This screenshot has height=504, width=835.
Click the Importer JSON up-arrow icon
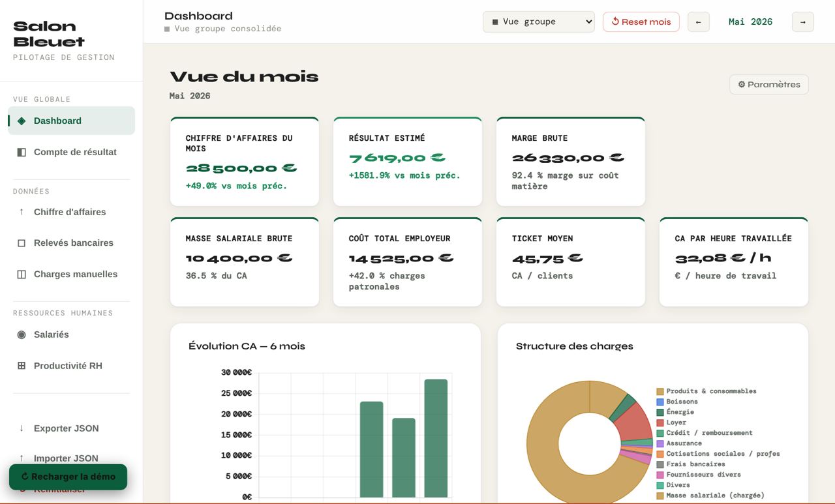tap(22, 458)
